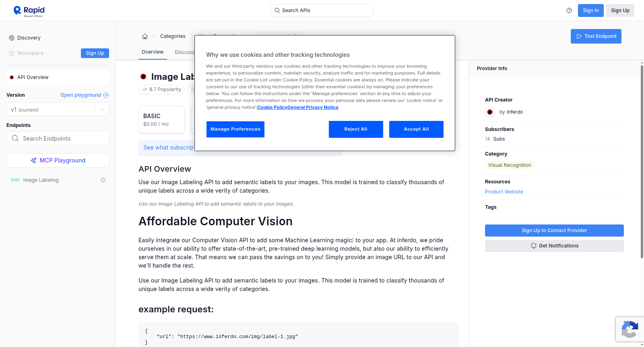644x347 pixels.
Task: Click the sidebar Sign Up button
Action: coord(95,53)
